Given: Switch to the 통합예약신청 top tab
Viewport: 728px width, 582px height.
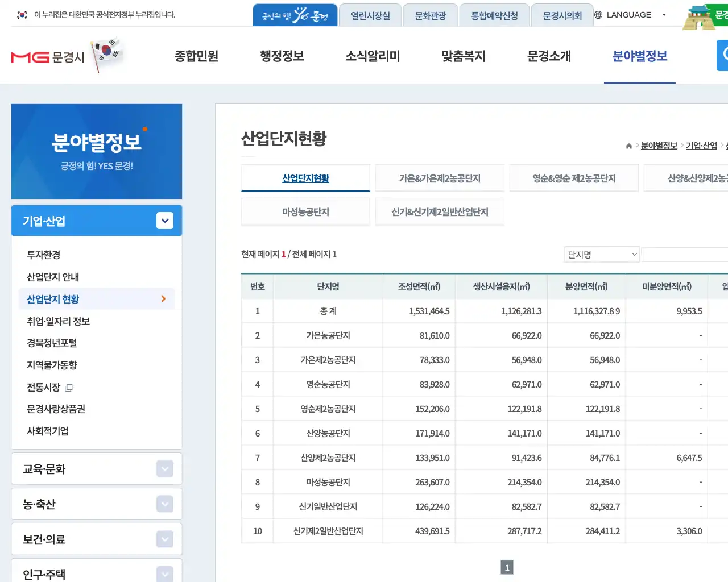Looking at the screenshot, I should click(494, 15).
